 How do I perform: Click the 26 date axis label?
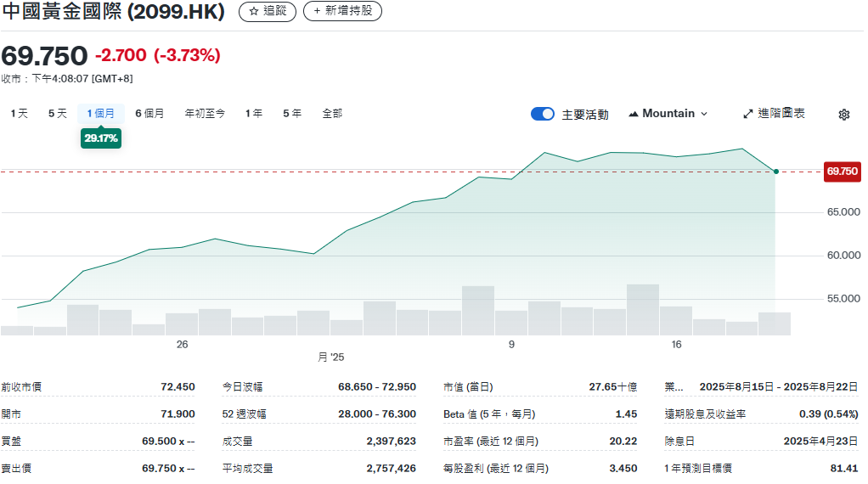(x=182, y=345)
